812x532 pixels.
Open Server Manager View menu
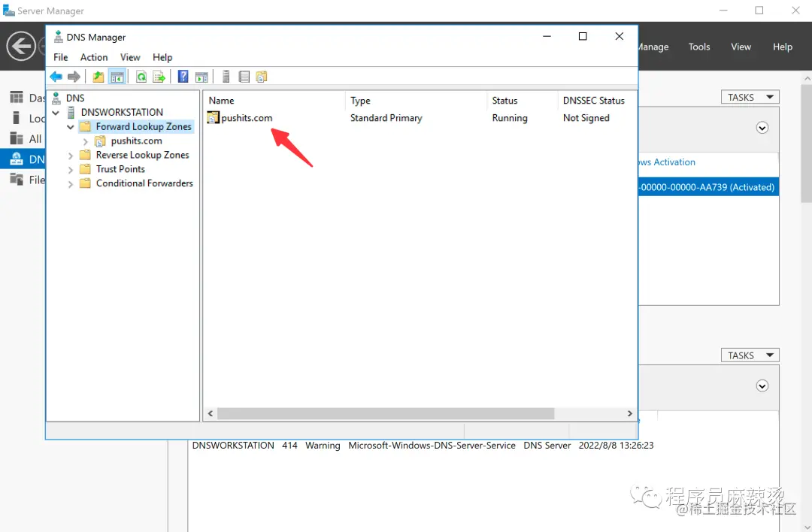pyautogui.click(x=741, y=47)
